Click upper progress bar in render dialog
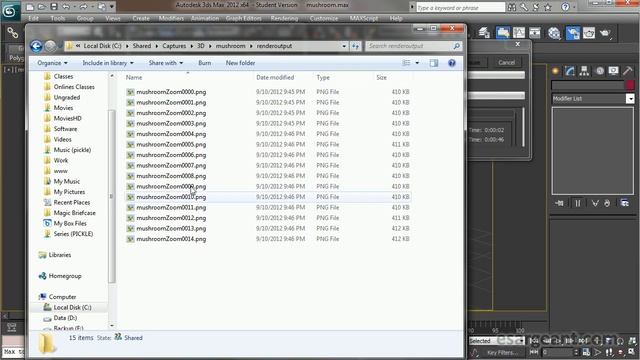The height and width of the screenshot is (360, 640). click(x=496, y=75)
